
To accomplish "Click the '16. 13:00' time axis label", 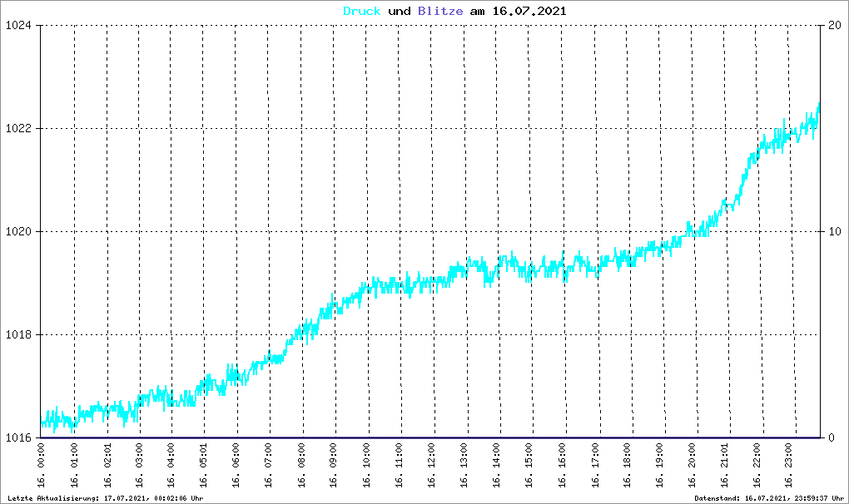I will click(464, 465).
